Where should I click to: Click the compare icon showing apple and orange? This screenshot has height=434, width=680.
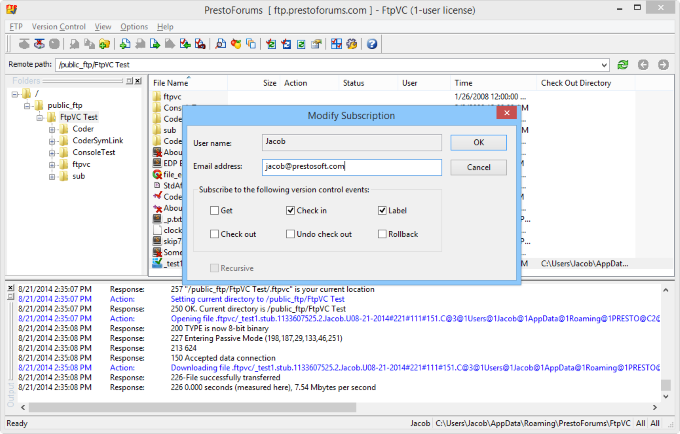pyautogui.click(x=236, y=44)
